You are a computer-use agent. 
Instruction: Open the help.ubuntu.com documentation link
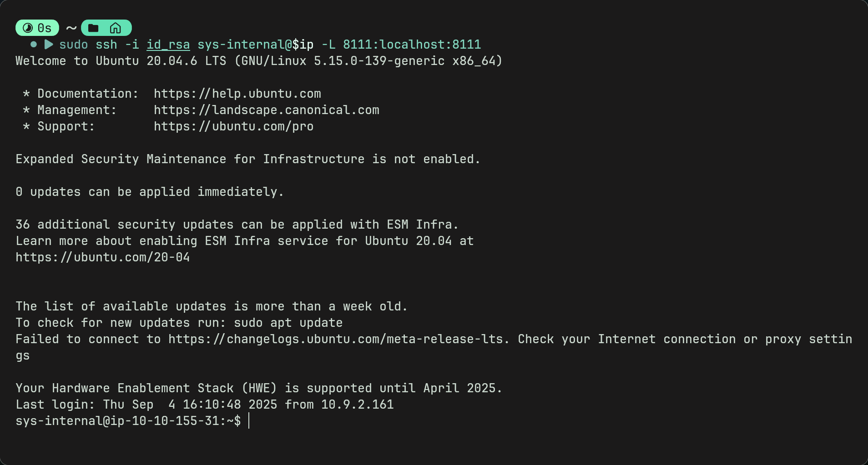237,94
